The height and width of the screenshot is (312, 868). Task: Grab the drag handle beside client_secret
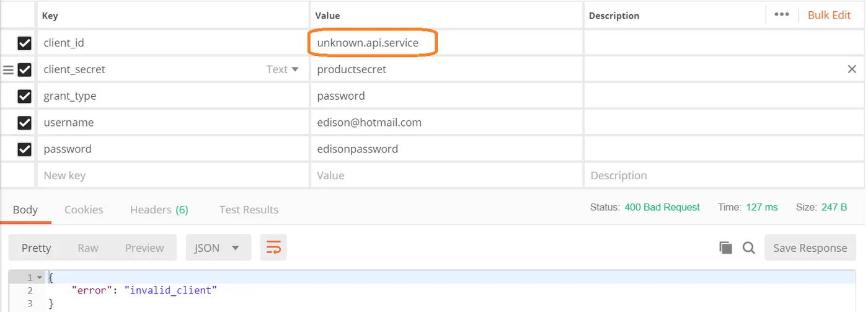(x=8, y=70)
